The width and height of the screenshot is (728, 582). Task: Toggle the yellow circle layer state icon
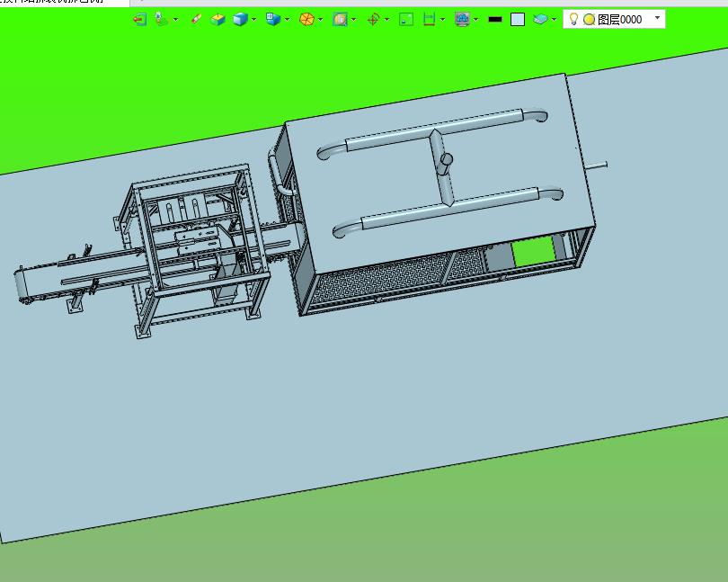coord(590,20)
